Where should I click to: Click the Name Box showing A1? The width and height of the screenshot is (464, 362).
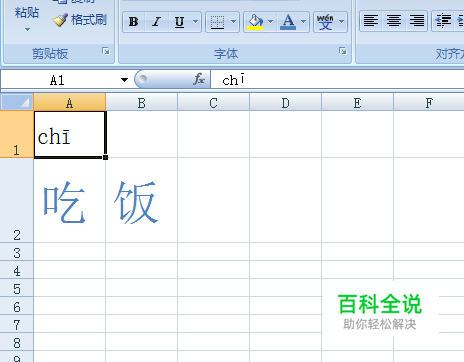[x=57, y=80]
